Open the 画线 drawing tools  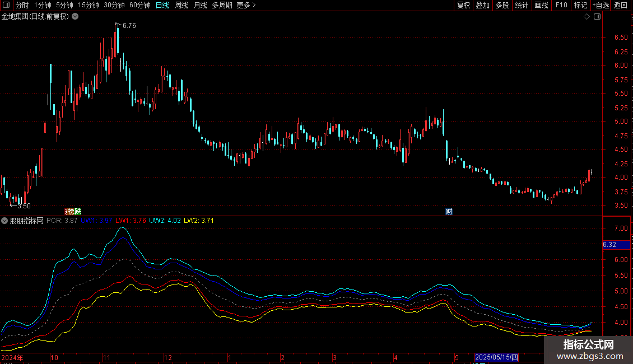(x=541, y=5)
